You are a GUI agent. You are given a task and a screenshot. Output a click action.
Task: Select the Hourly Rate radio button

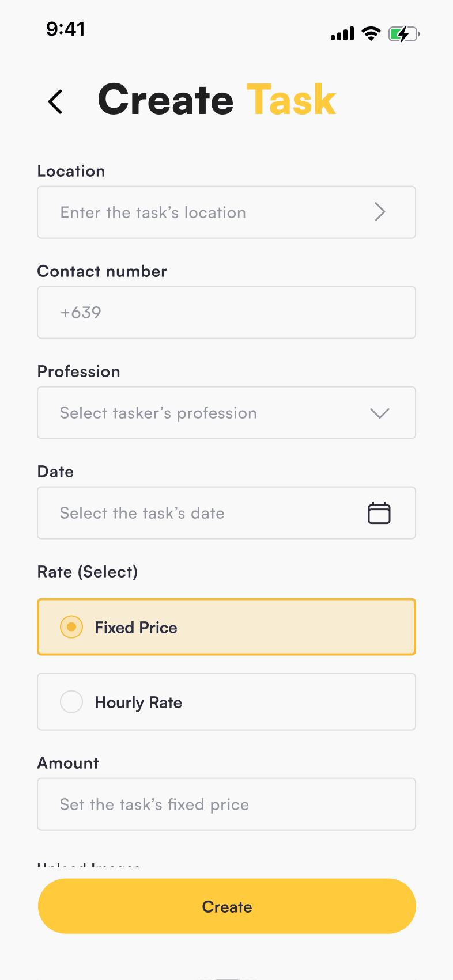[x=71, y=702]
